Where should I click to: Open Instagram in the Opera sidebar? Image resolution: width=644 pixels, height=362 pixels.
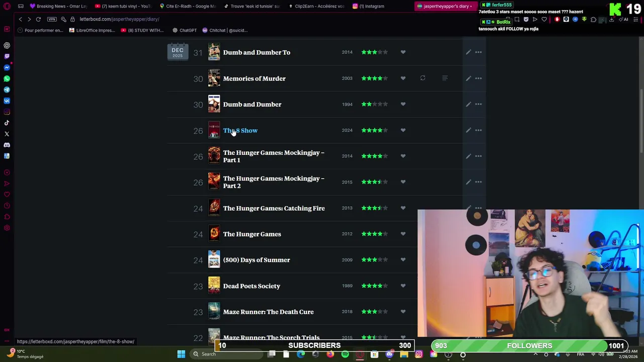coord(7,112)
